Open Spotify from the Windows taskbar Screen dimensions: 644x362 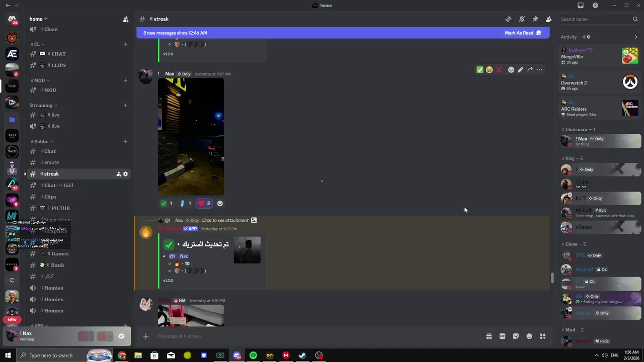(253, 355)
